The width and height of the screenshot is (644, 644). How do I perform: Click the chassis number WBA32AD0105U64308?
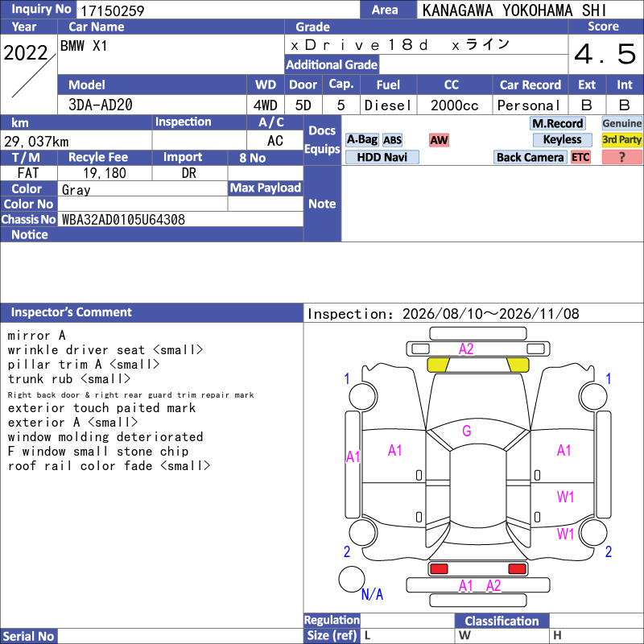tap(123, 220)
